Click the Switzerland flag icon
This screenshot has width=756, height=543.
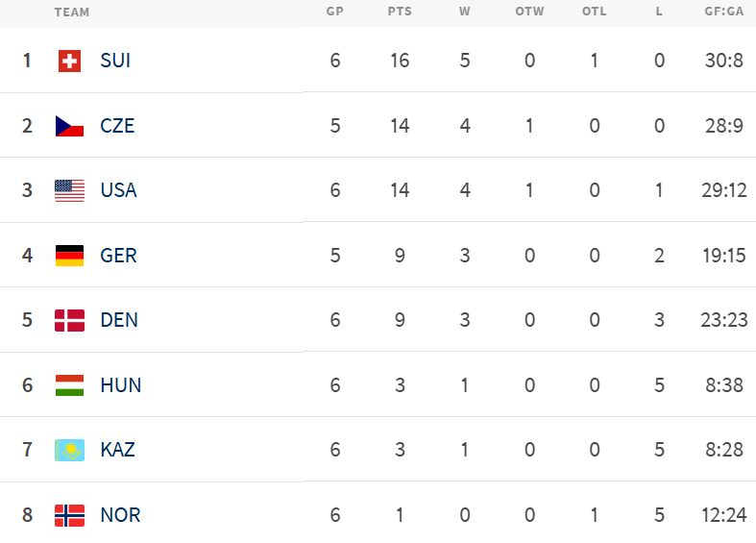(x=69, y=61)
